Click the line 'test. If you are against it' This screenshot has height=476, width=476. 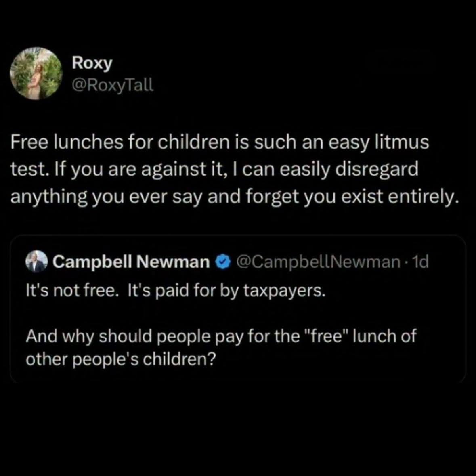pyautogui.click(x=214, y=170)
